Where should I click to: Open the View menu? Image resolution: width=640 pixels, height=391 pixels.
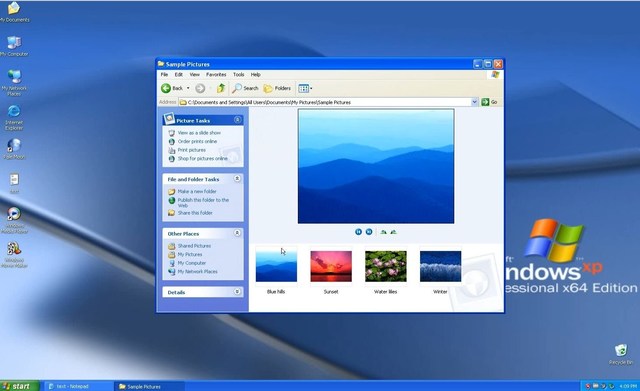pos(194,75)
